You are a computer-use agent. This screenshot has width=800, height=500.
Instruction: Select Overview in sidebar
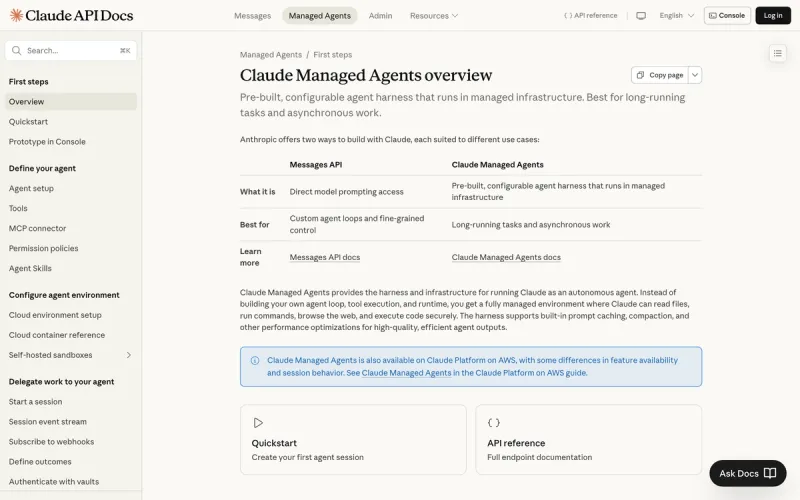(71, 102)
